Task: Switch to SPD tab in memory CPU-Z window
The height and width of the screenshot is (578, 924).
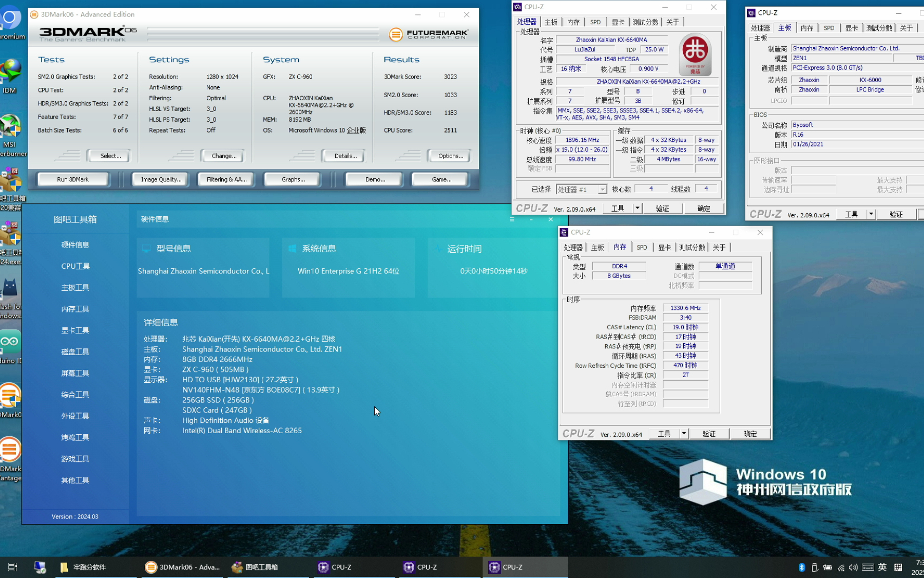Action: [x=642, y=247]
